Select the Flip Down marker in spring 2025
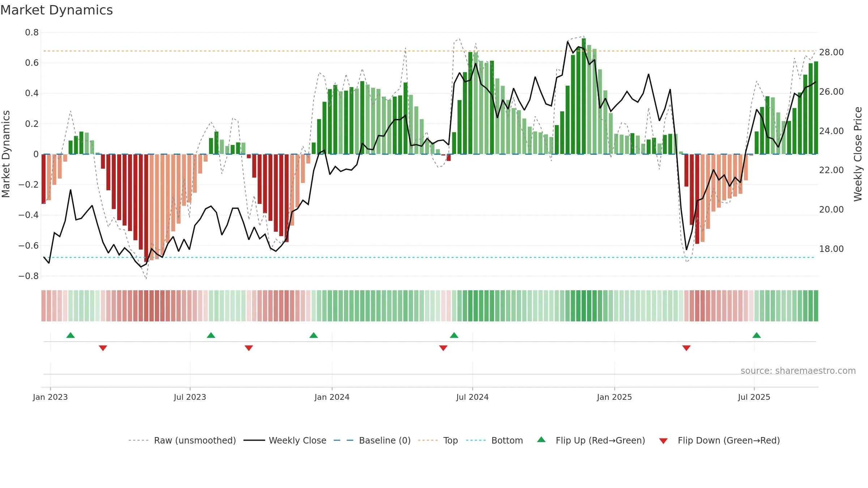The width and height of the screenshot is (868, 488). 686,348
